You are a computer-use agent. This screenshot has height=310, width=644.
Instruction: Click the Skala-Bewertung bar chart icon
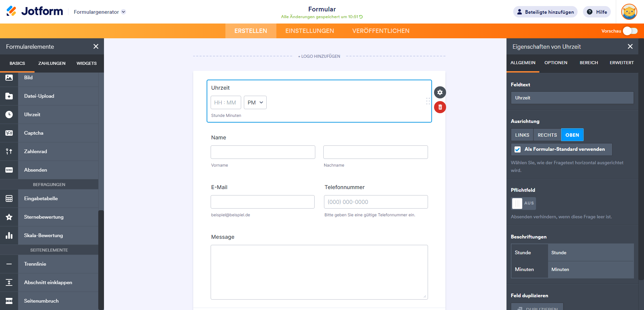[x=9, y=235]
